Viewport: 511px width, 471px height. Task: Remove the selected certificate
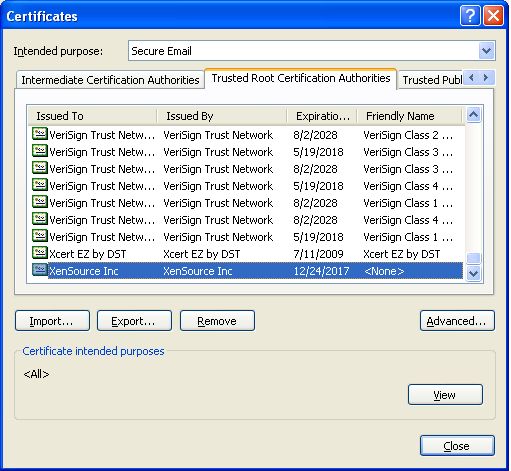click(217, 321)
